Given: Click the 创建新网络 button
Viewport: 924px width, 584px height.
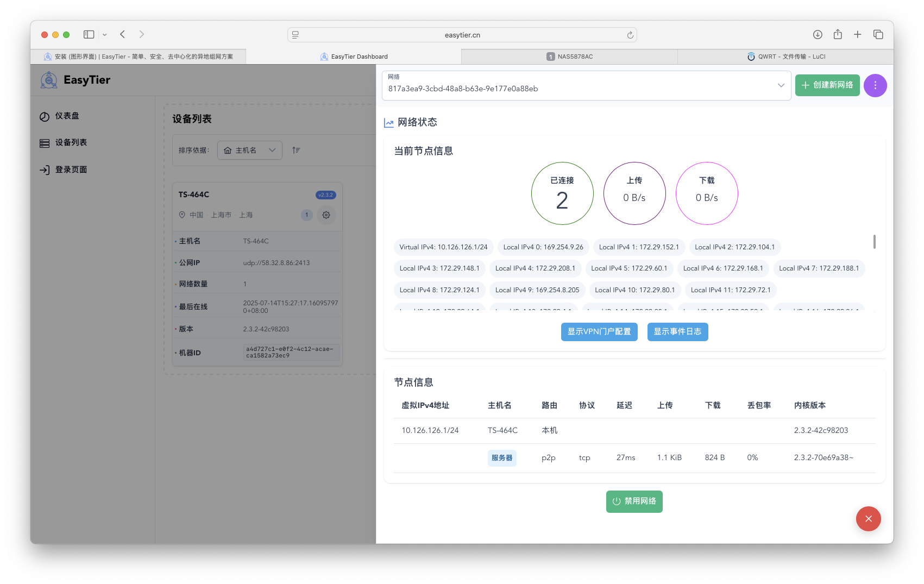Looking at the screenshot, I should point(827,85).
